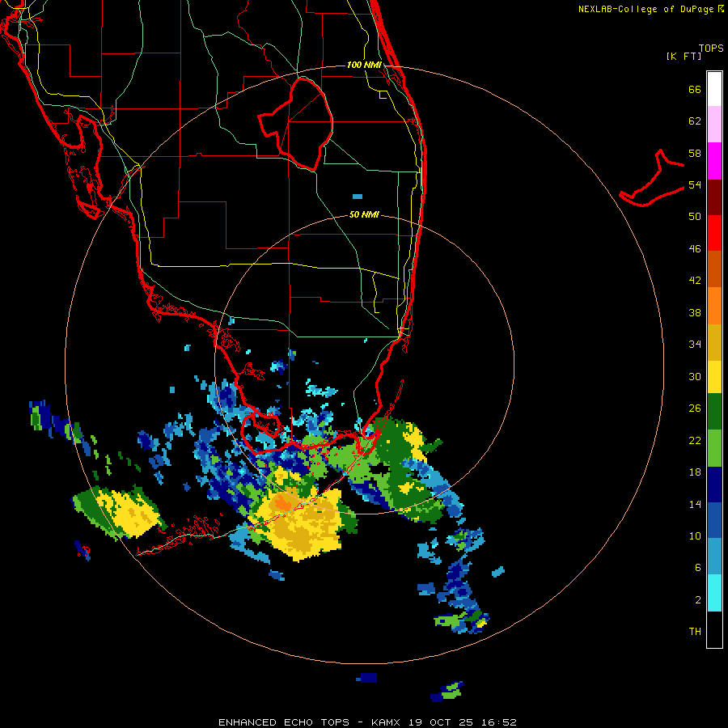This screenshot has height=728, width=728.
Task: Click the 46 legend value label
Action: point(695,249)
